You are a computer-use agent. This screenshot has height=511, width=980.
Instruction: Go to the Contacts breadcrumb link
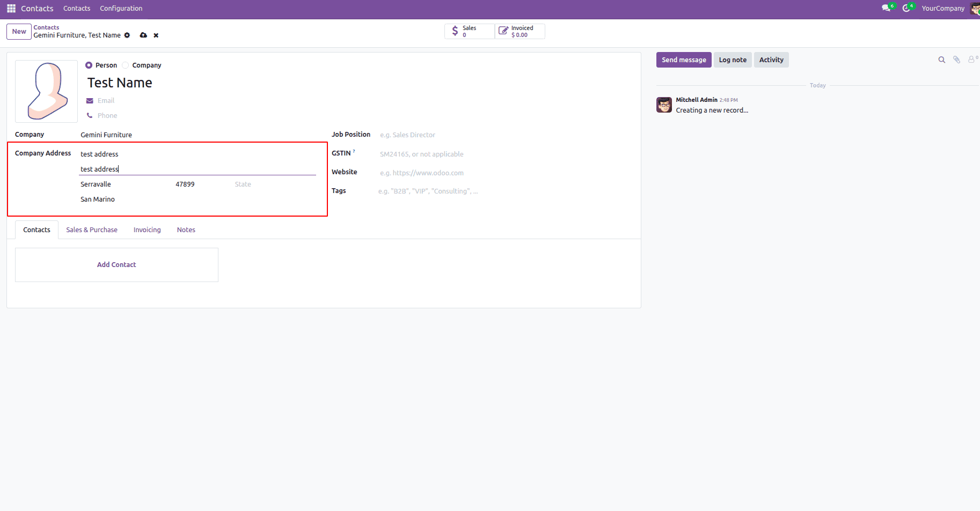pos(46,27)
